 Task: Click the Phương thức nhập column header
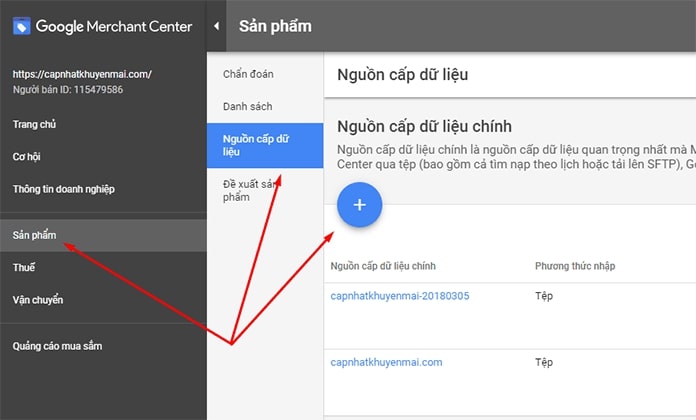pyautogui.click(x=575, y=266)
